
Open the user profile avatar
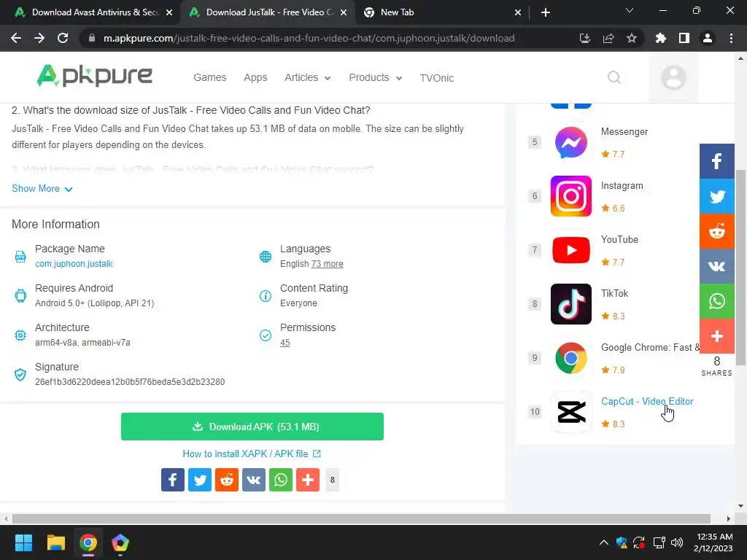673,77
